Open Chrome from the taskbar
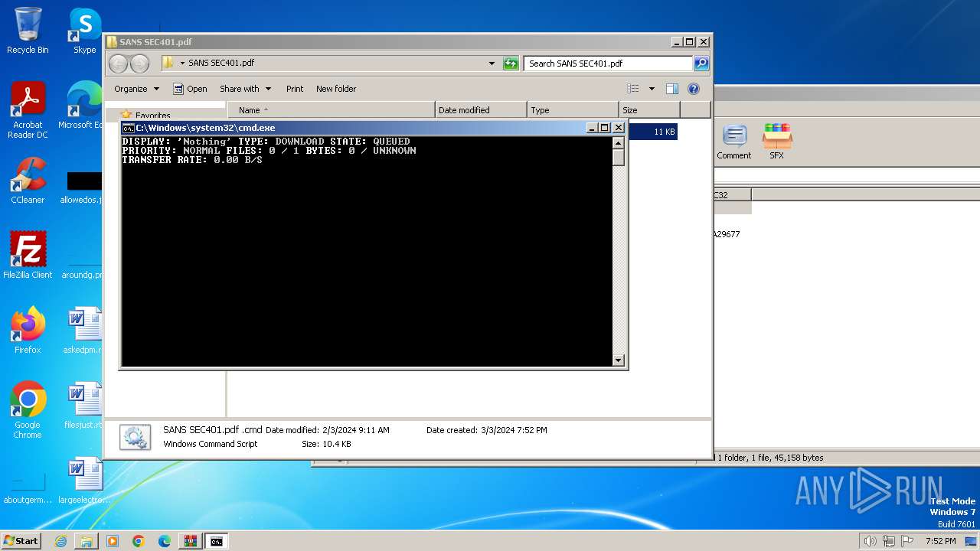The height and width of the screenshot is (551, 980). [139, 541]
